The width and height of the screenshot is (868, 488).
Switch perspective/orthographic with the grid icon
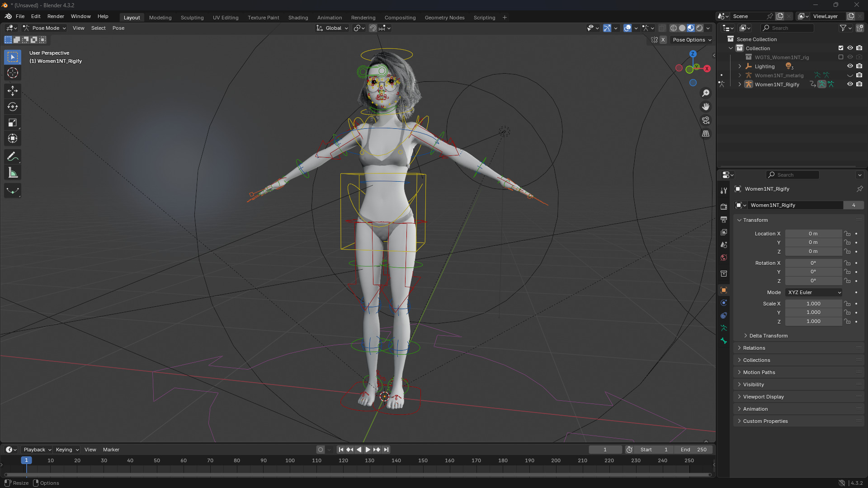point(706,134)
